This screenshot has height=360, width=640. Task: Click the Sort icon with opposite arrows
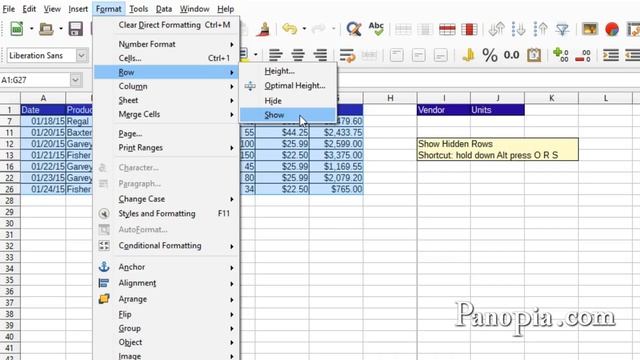click(x=496, y=29)
